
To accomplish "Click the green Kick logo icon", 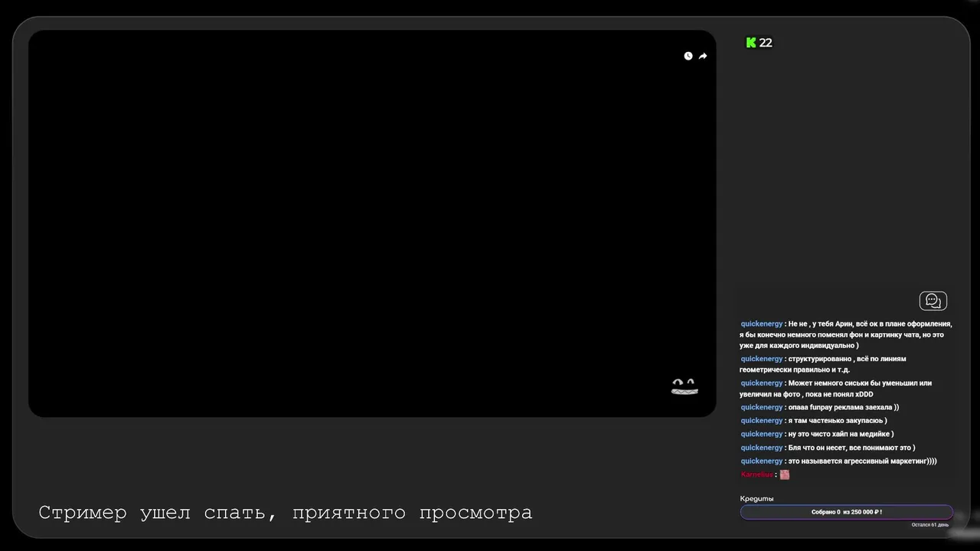I will (x=751, y=43).
